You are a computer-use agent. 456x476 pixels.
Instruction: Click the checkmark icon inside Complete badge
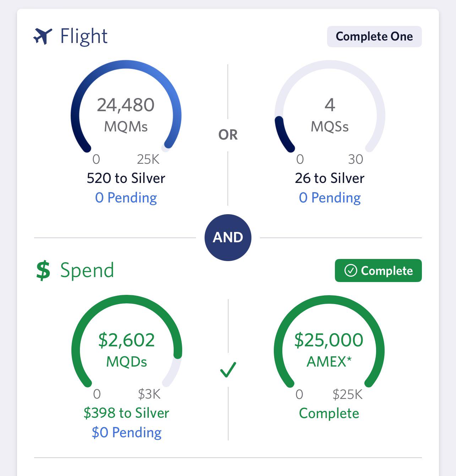(351, 271)
